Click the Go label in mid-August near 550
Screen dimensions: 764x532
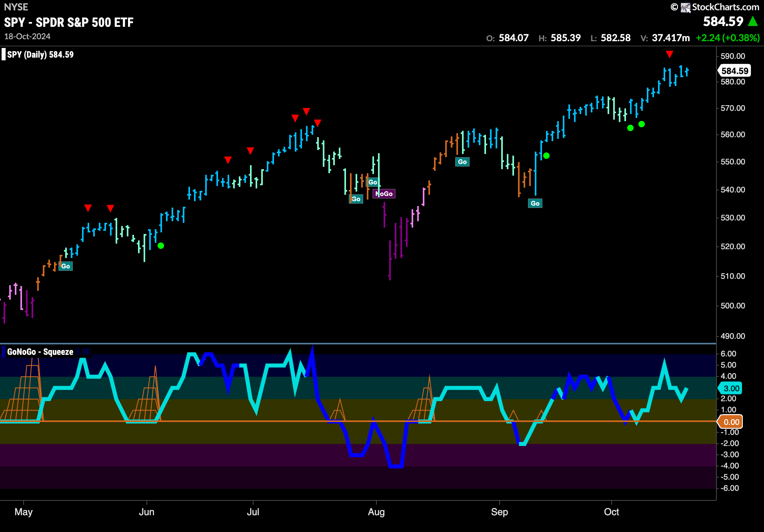pos(462,162)
